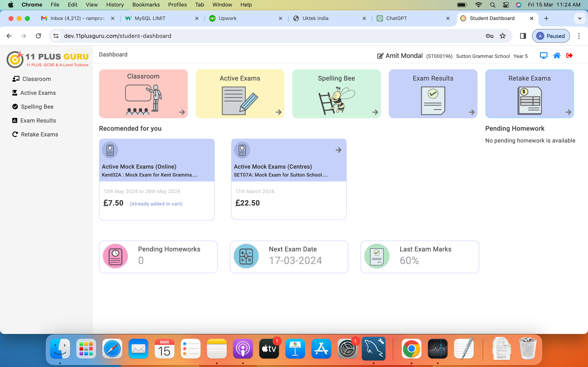Viewport: 588px width, 367px height.
Task: Open Chrome three-dot menu
Action: coord(579,36)
